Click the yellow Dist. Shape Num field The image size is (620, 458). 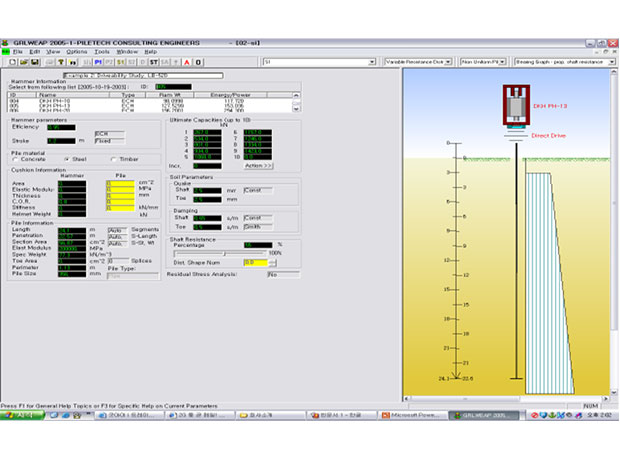click(x=255, y=263)
